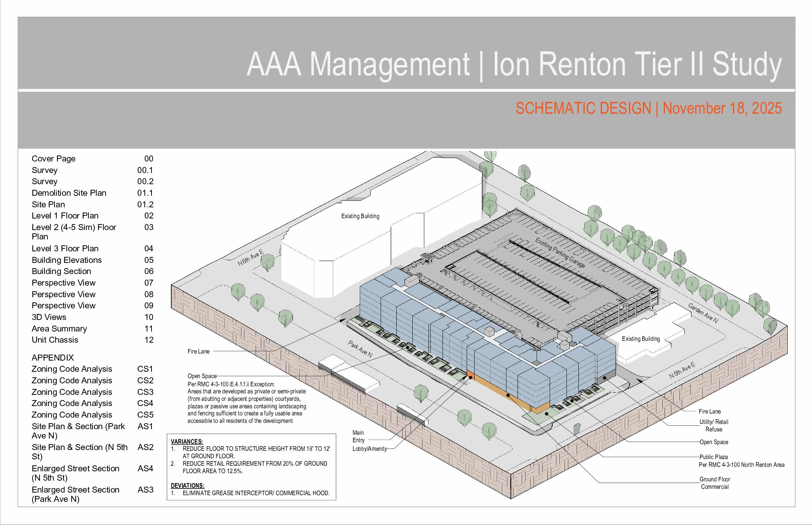The image size is (812, 525).
Task: Click the Demolition Site Plan index entry
Action: pyautogui.click(x=69, y=193)
